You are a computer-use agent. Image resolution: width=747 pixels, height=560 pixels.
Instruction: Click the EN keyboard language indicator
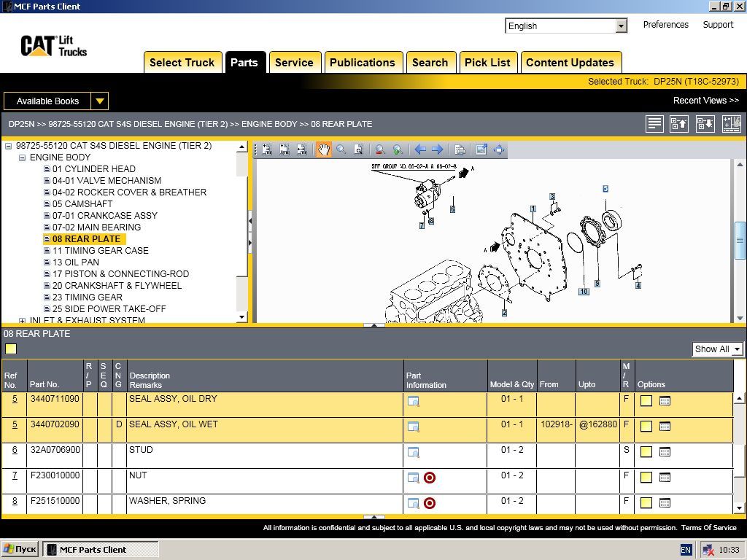pos(686,550)
